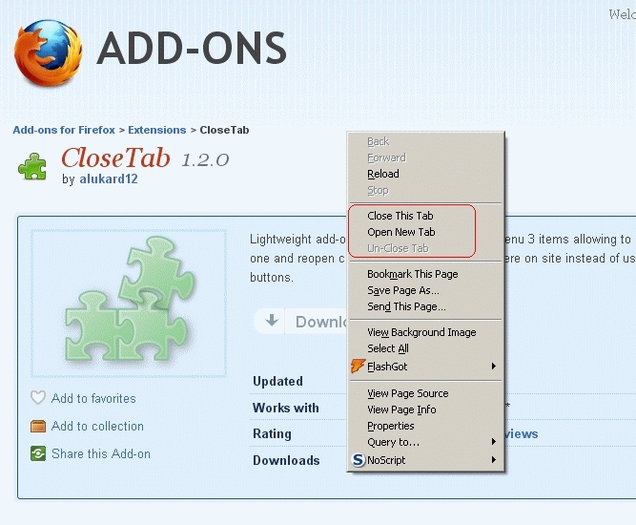Click the collection box icon

click(38, 426)
